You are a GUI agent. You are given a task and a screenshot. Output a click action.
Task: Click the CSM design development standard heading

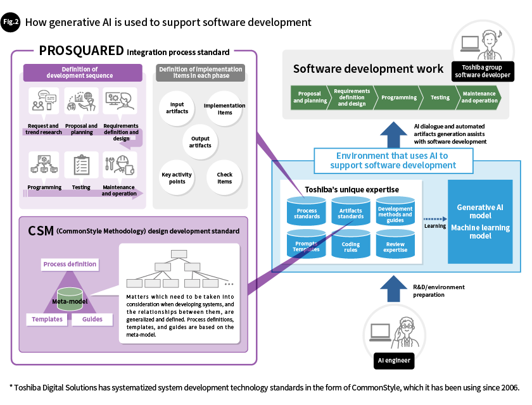(x=134, y=231)
